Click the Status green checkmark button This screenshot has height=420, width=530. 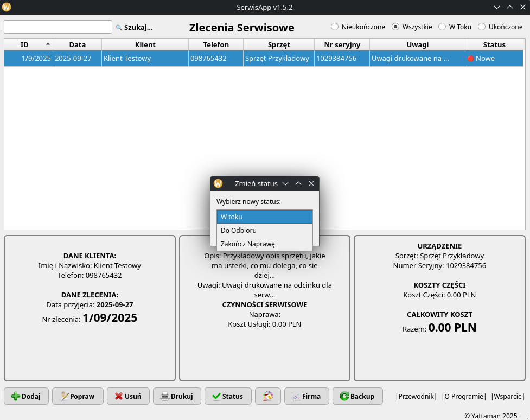pos(228,396)
